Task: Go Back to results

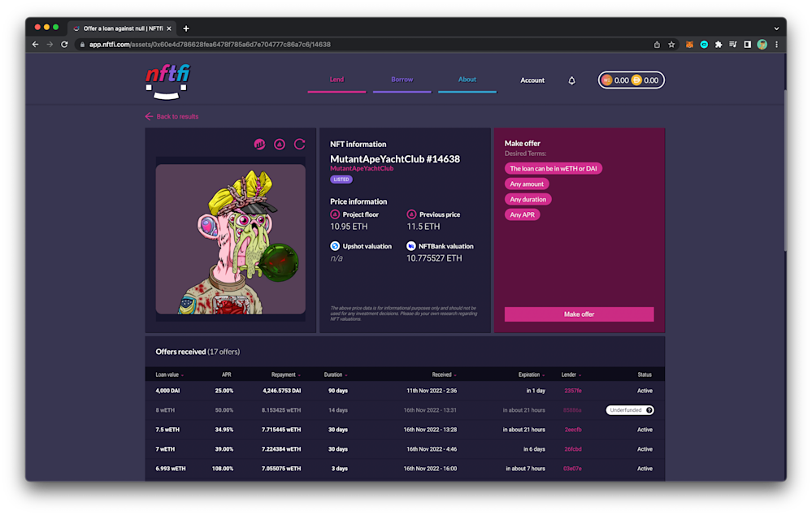Action: [x=172, y=116]
